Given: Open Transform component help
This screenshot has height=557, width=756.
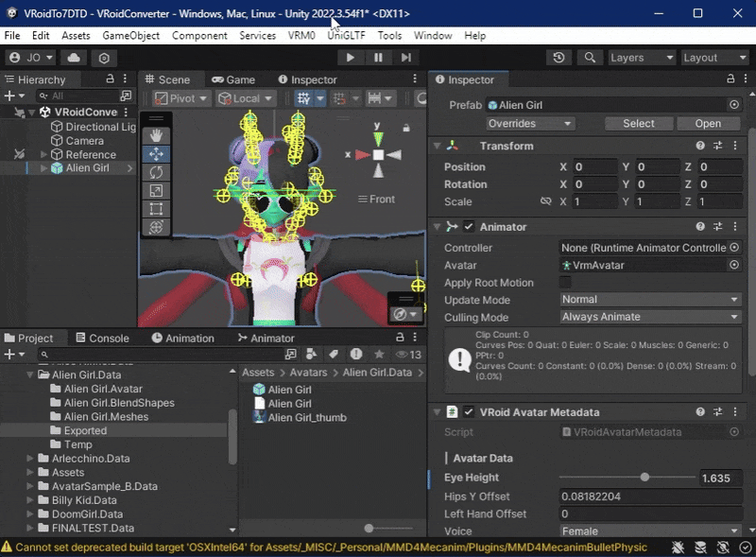Looking at the screenshot, I should 700,146.
